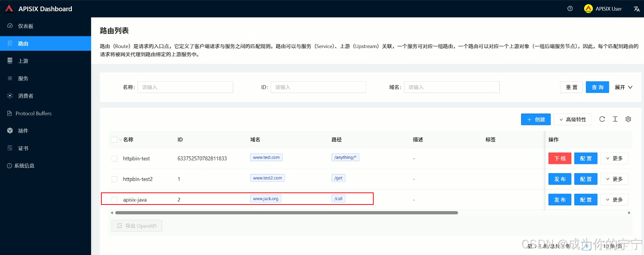The image size is (644, 255).
Task: Click the httpbin-test route name
Action: point(136,159)
